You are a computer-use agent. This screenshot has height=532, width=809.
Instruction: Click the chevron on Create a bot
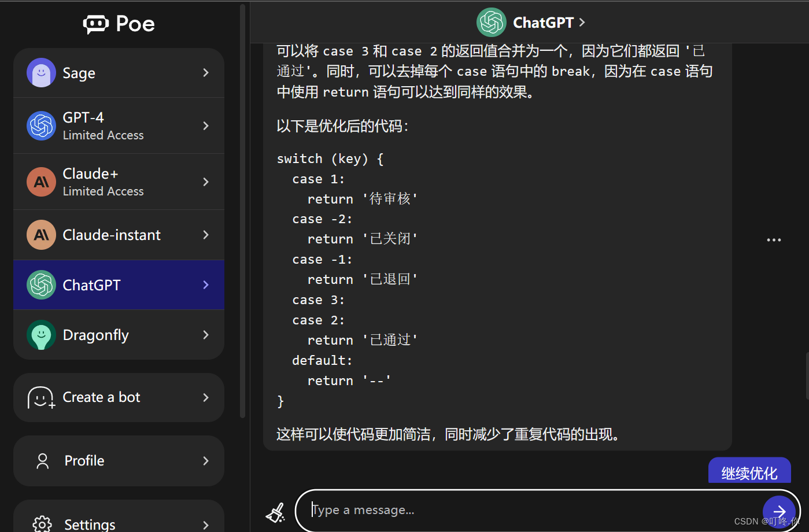[x=206, y=397]
